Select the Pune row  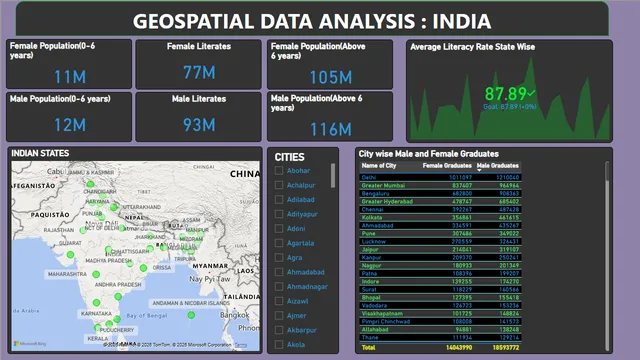440,233
